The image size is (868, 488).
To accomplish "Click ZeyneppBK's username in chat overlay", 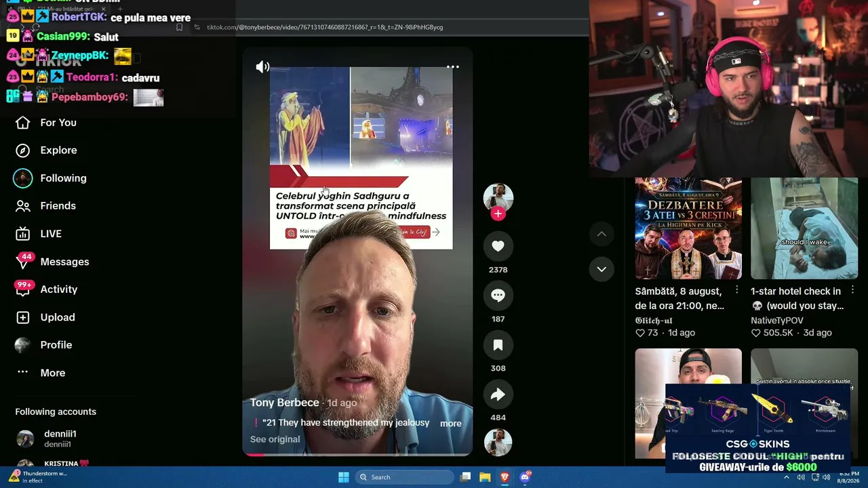I will (80, 55).
